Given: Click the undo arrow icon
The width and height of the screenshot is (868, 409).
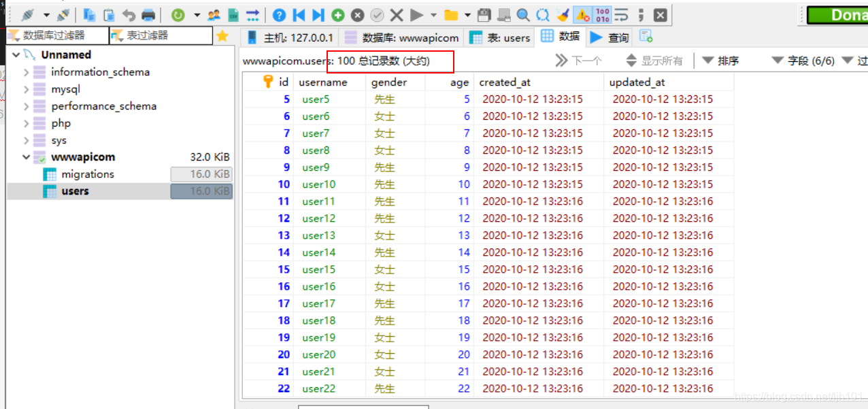Looking at the screenshot, I should pos(128,14).
